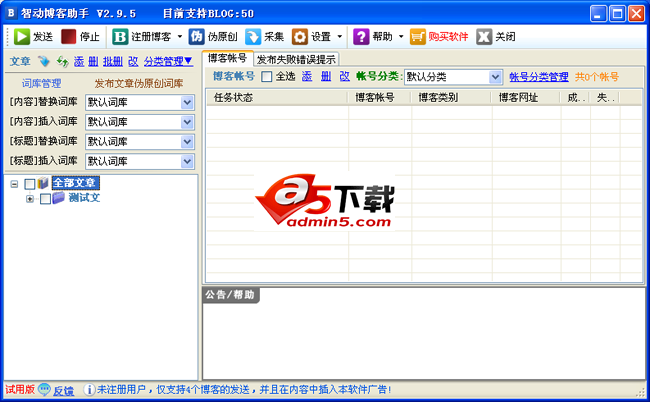The width and height of the screenshot is (650, 402).
Task: Click the 关闭 toolbar X icon
Action: click(x=484, y=36)
